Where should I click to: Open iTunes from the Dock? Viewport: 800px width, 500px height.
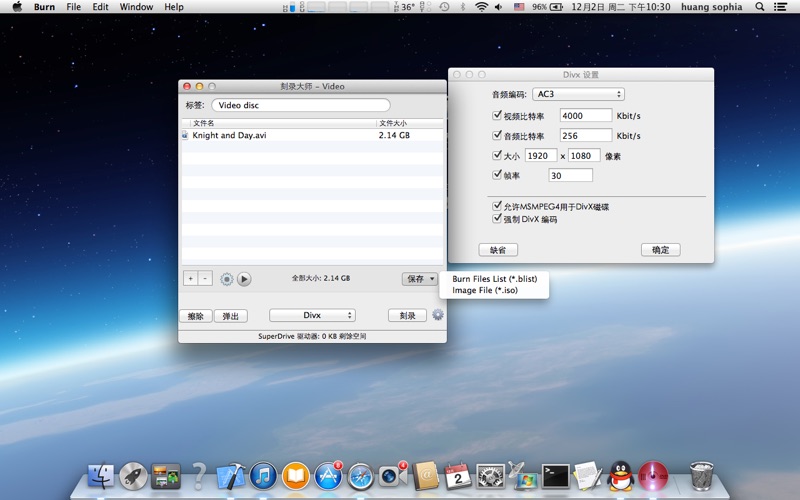tap(263, 476)
